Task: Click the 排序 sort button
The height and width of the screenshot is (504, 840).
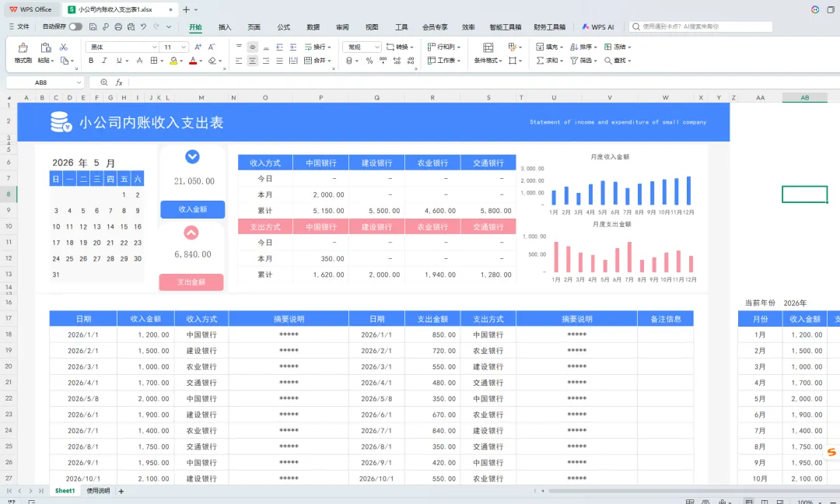Action: pyautogui.click(x=583, y=47)
